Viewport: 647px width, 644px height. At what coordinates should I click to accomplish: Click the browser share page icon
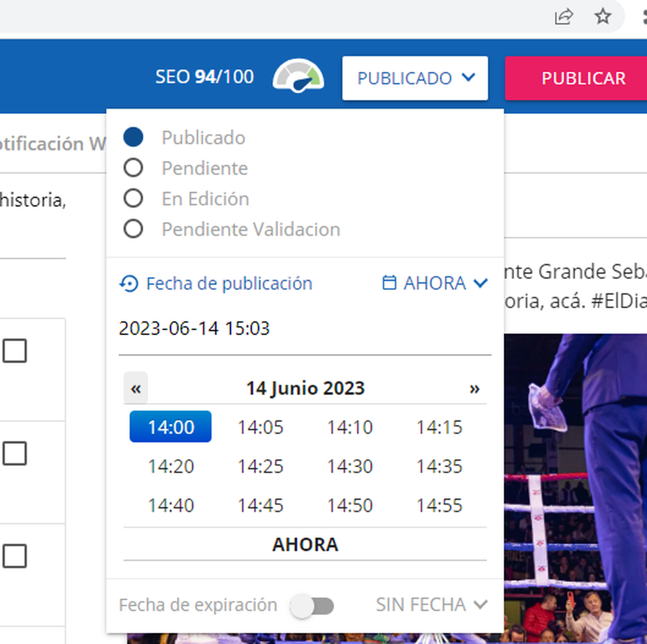click(563, 17)
